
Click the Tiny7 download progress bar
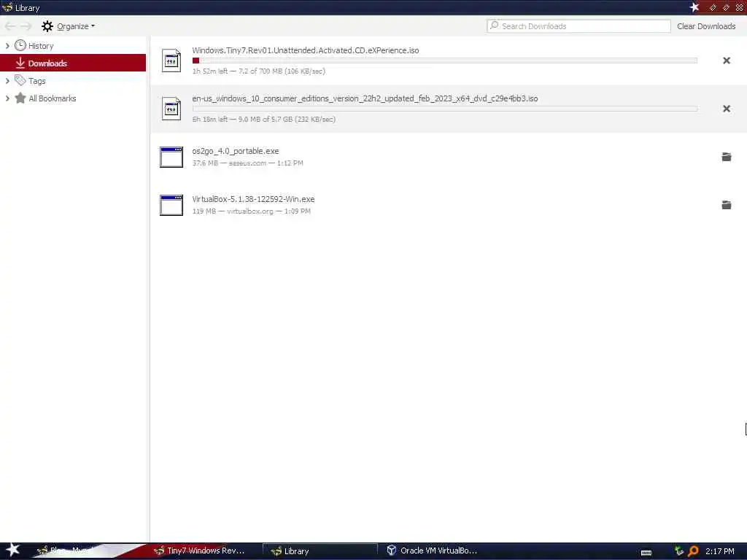point(445,61)
